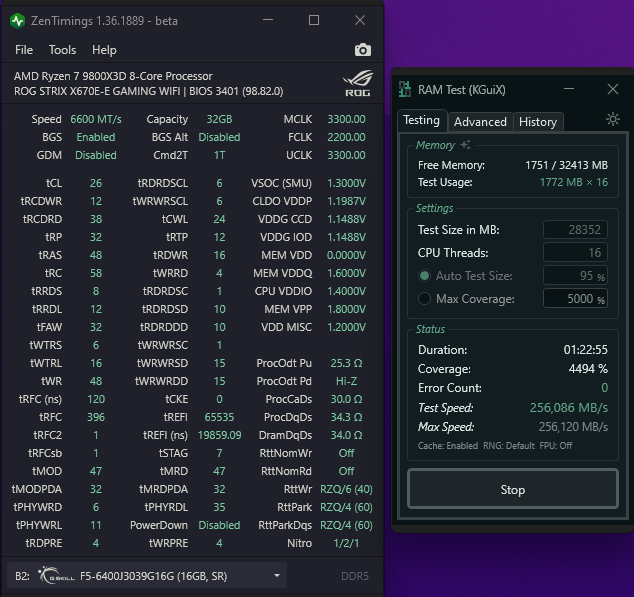634x597 pixels.
Task: Click the tRFC value 396
Action: [96, 417]
